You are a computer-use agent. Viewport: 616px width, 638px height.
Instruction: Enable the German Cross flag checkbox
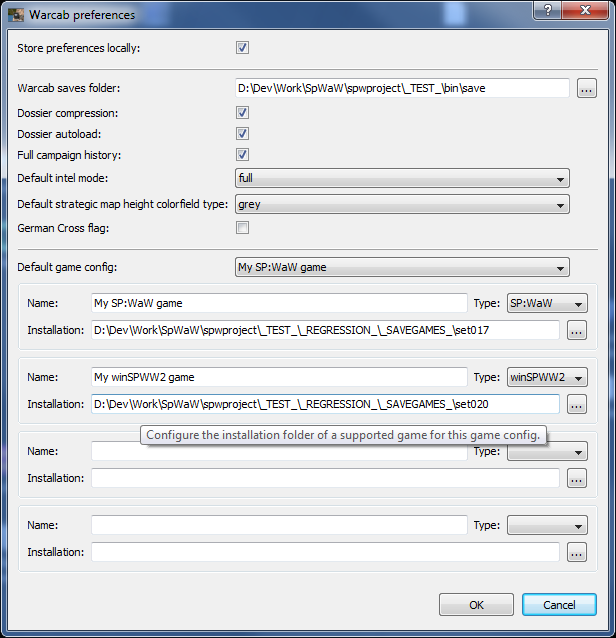(242, 228)
